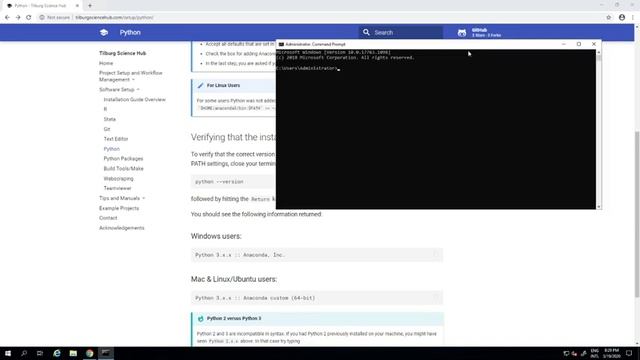
Task: Click the search magnifier icon in header
Action: 366,32
